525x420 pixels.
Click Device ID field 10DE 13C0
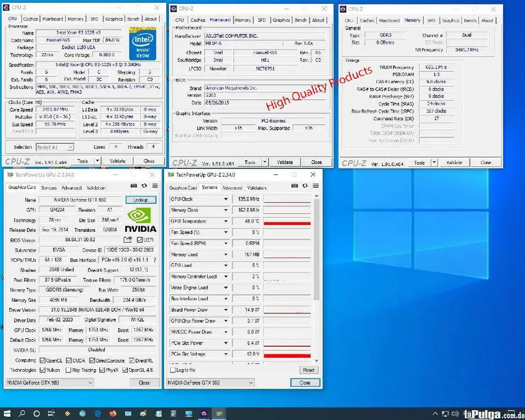[x=130, y=250]
